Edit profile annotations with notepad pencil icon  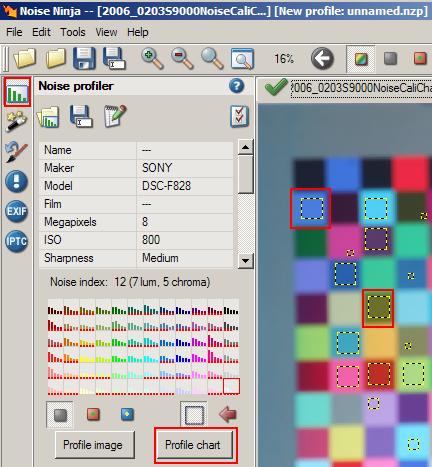tap(115, 116)
